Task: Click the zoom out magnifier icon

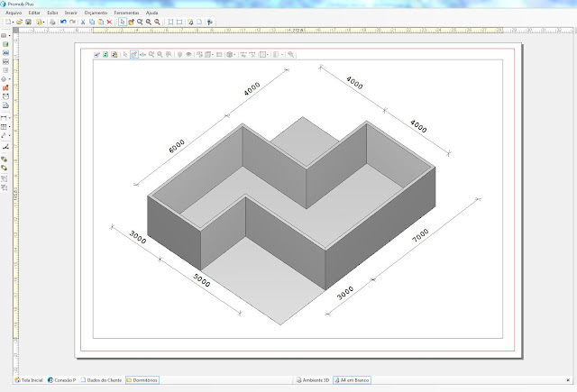Action: (158, 22)
